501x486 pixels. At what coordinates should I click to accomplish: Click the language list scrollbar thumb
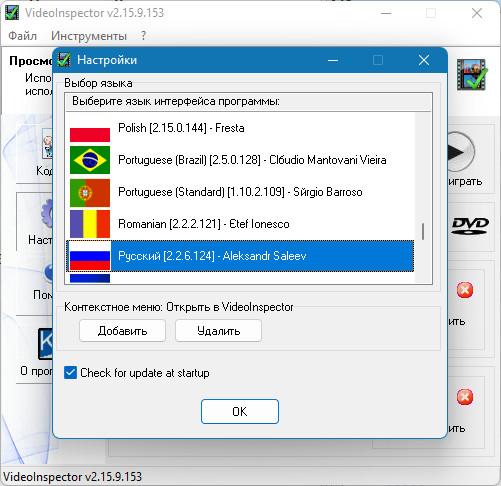(423, 231)
